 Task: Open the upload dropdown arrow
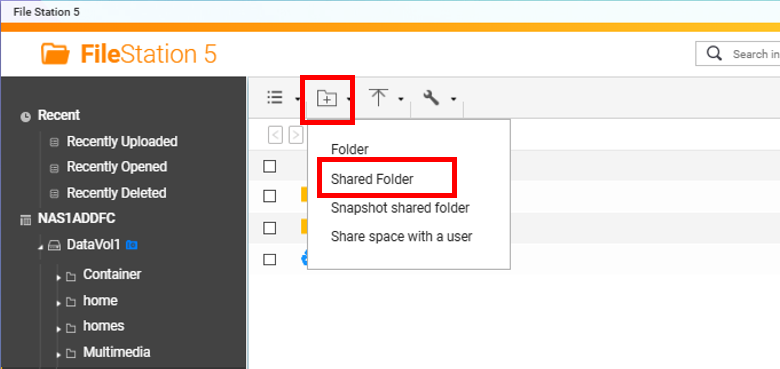click(x=400, y=99)
